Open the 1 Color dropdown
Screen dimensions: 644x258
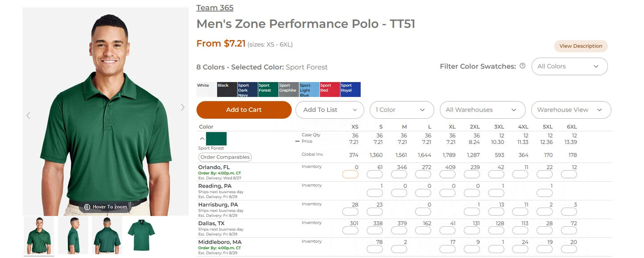pyautogui.click(x=402, y=110)
